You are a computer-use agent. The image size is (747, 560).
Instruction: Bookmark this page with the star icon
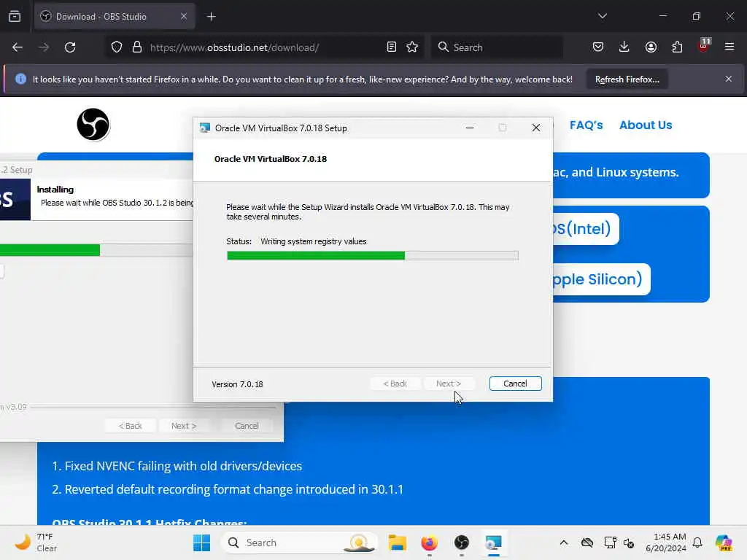(413, 47)
